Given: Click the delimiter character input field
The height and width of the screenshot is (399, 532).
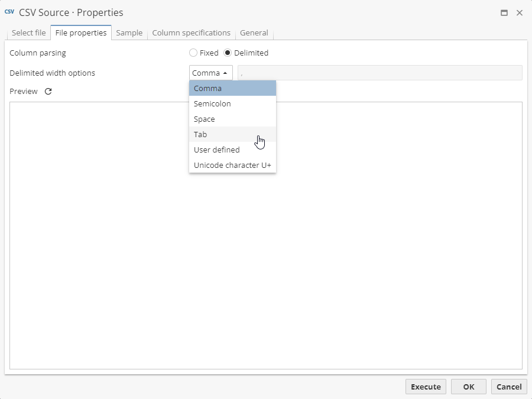Looking at the screenshot, I should pyautogui.click(x=379, y=73).
